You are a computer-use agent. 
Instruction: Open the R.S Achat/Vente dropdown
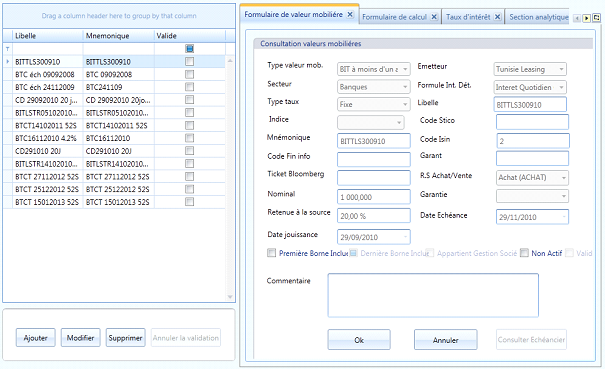[563, 177]
